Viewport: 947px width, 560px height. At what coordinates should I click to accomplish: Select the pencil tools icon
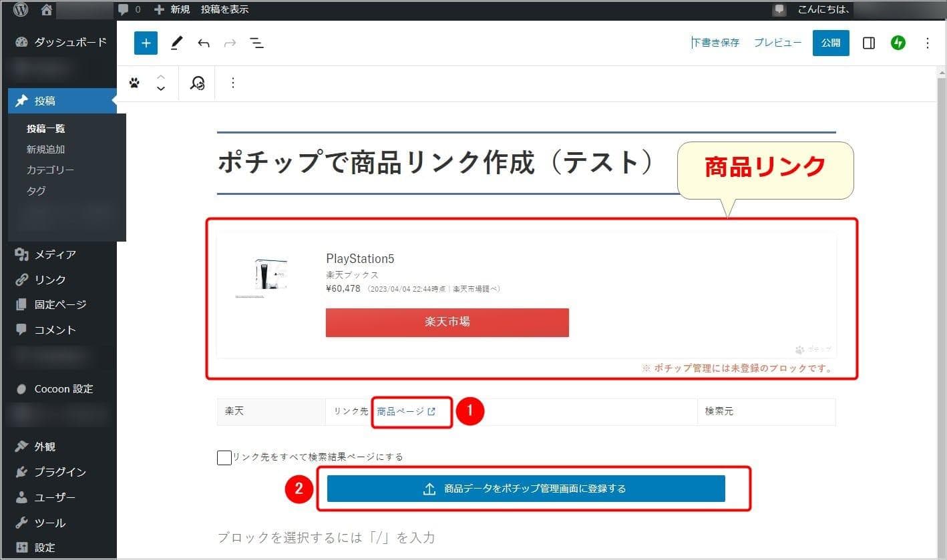[176, 43]
